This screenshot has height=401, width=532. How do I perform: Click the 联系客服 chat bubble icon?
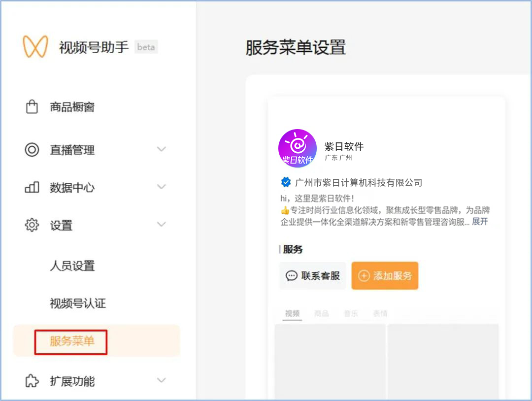[x=293, y=276]
